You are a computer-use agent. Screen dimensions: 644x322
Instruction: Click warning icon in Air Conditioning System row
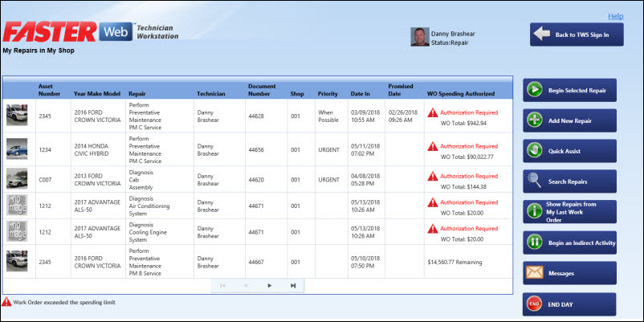tap(433, 202)
